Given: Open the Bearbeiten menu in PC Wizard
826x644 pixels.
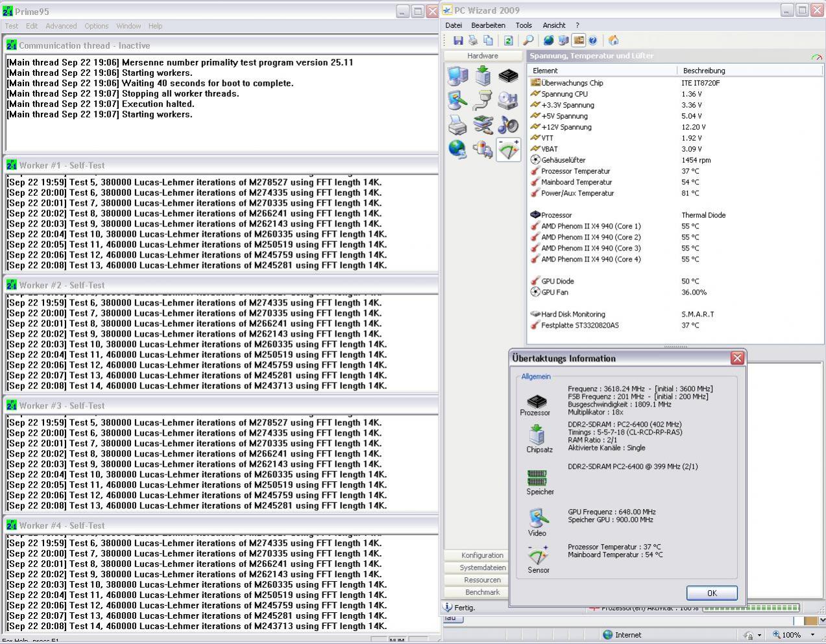Looking at the screenshot, I should tap(488, 25).
